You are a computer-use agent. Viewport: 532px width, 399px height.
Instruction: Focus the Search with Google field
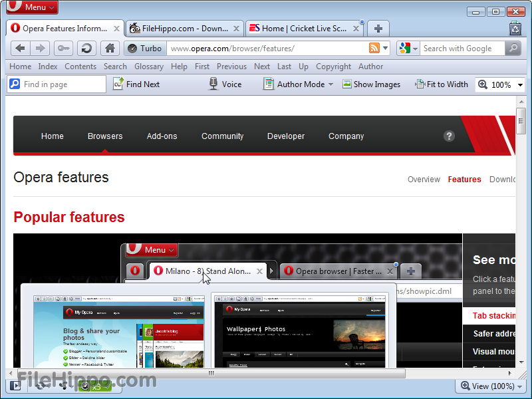coord(462,49)
